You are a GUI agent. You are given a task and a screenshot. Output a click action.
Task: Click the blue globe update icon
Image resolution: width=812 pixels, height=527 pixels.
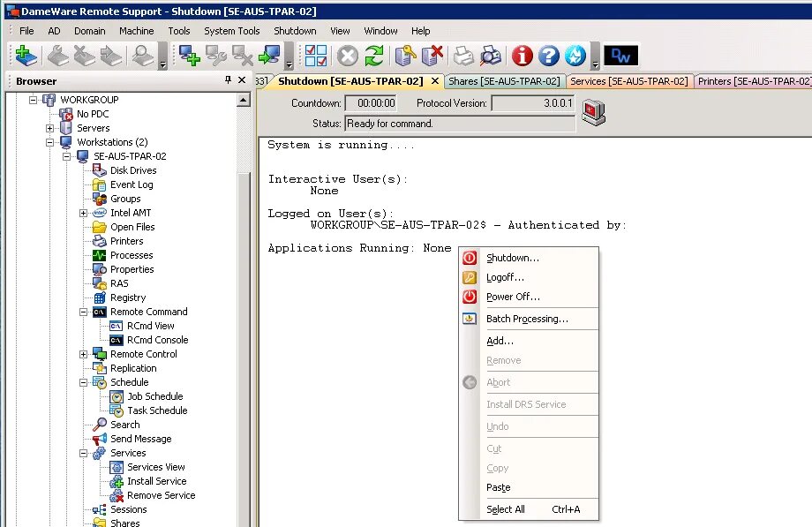pyautogui.click(x=575, y=56)
